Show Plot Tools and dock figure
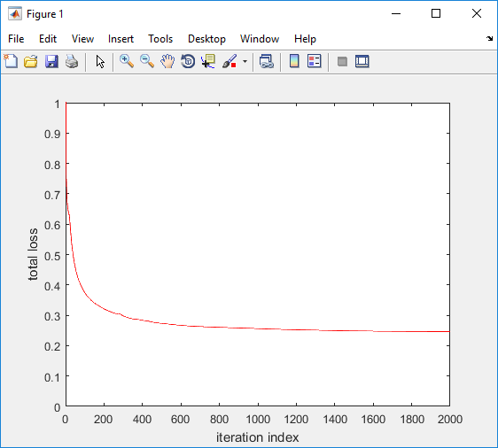This screenshot has width=498, height=448. point(362,61)
